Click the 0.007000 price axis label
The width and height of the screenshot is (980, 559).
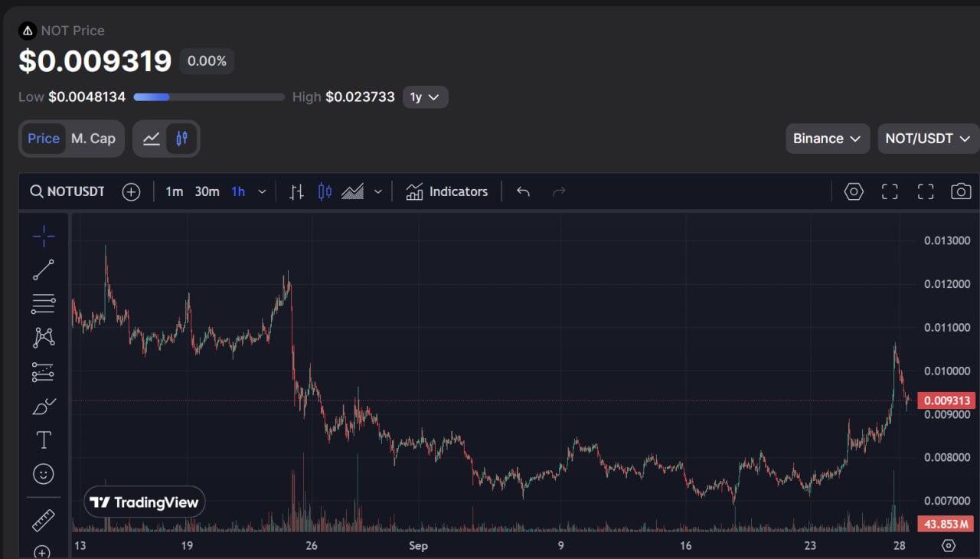coord(947,501)
